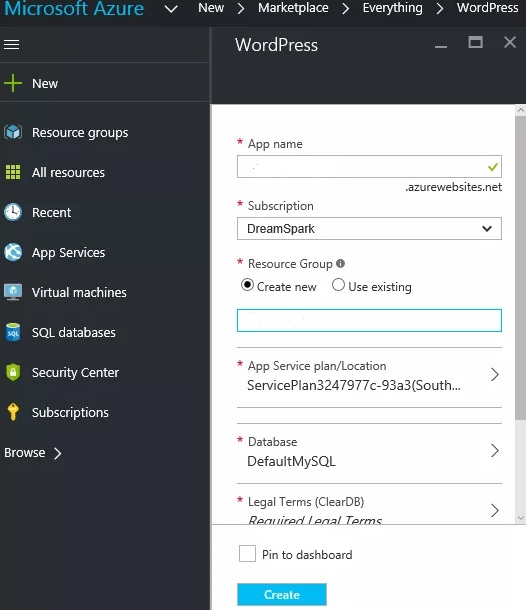The width and height of the screenshot is (526, 610).
Task: Open Security Center shield icon
Action: pos(13,372)
